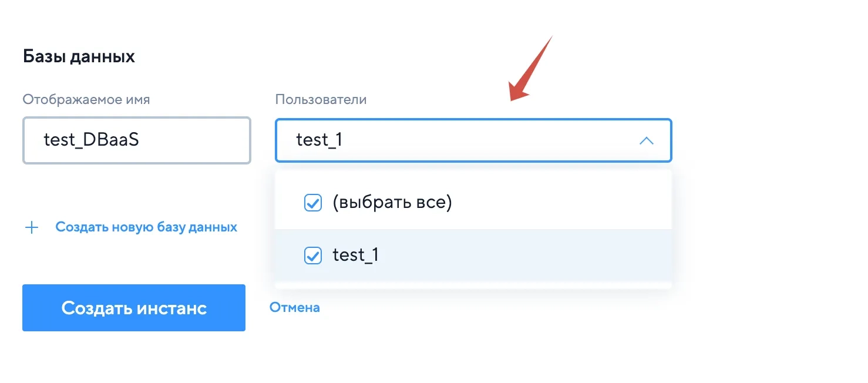Focus the test_DBaaS name input field

pyautogui.click(x=137, y=140)
